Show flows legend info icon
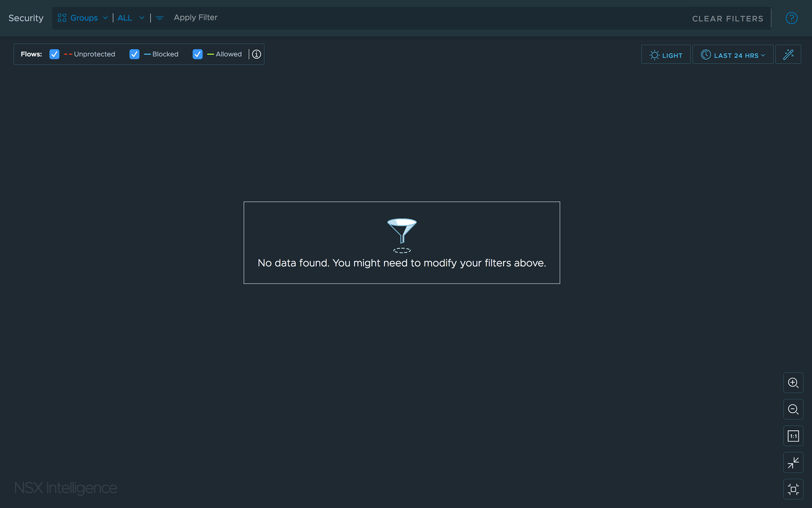 coord(257,54)
